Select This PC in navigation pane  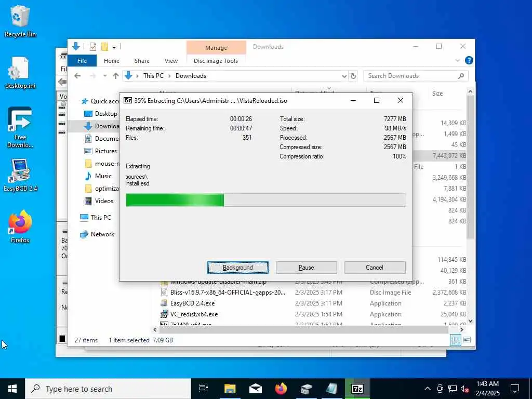(96, 218)
